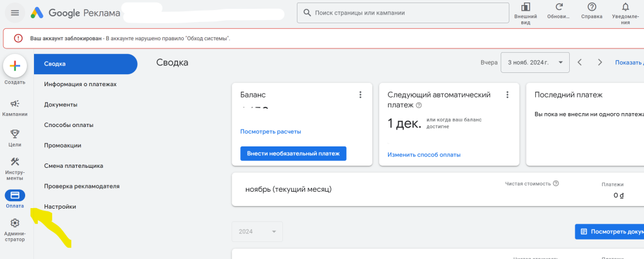Open Документы menu item
Screen dimensions: 644x259
pos(60,104)
